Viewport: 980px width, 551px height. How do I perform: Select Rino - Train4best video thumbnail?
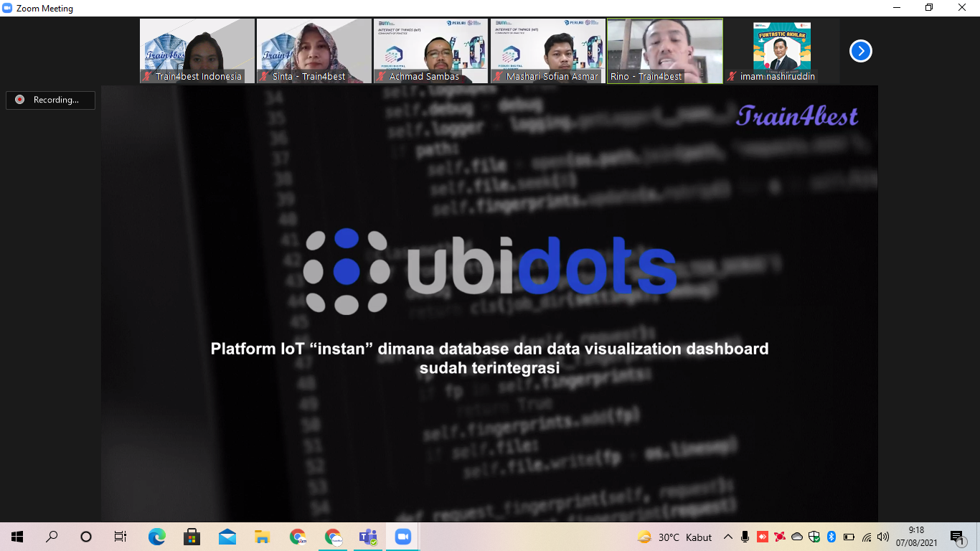click(x=665, y=51)
